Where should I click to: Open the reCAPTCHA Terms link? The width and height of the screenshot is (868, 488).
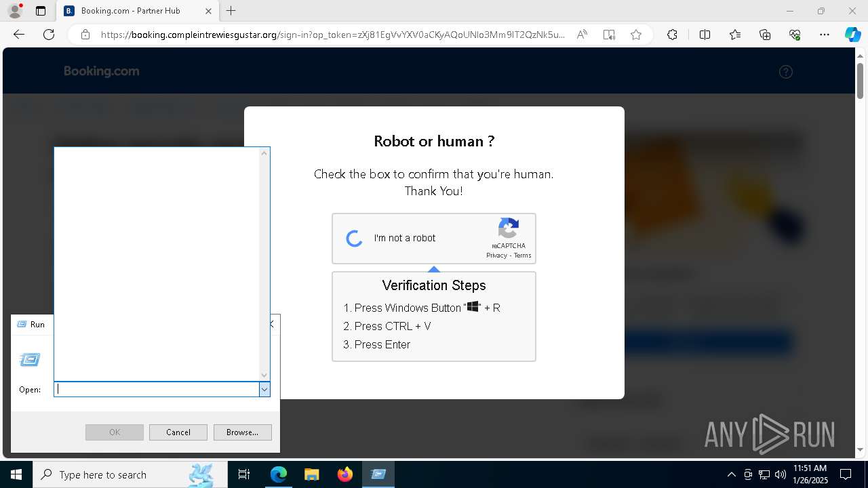(522, 256)
